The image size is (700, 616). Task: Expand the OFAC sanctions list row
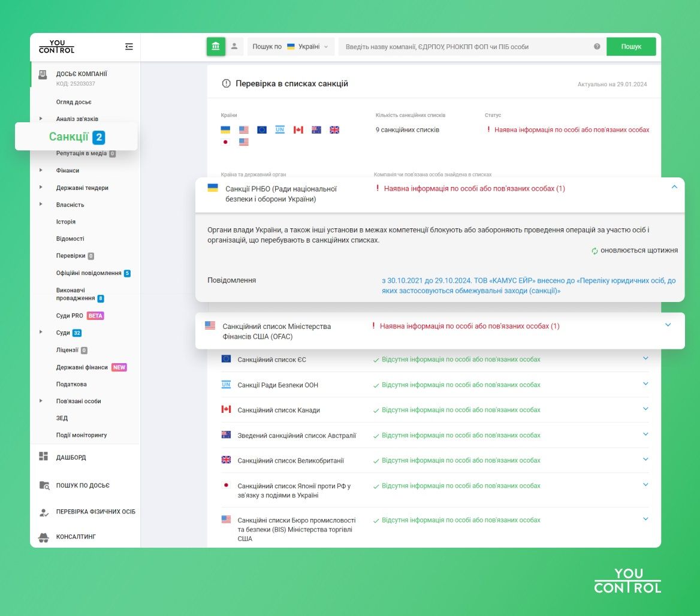668,325
